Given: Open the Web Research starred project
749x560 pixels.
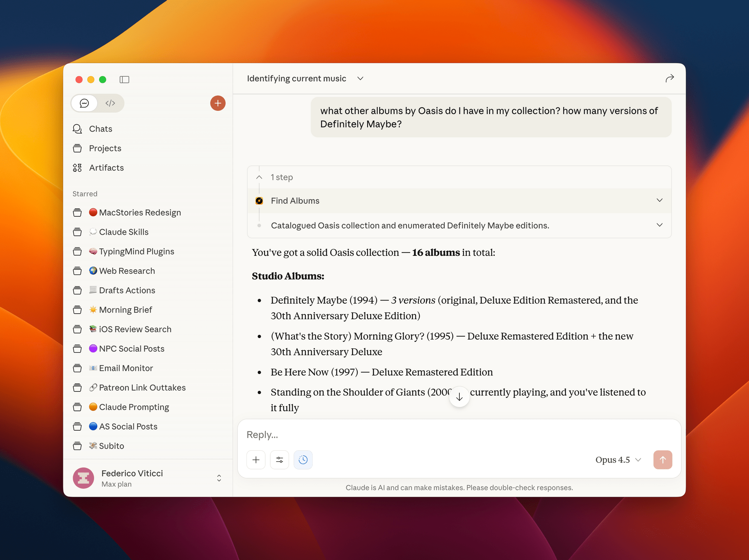Looking at the screenshot, I should point(127,271).
